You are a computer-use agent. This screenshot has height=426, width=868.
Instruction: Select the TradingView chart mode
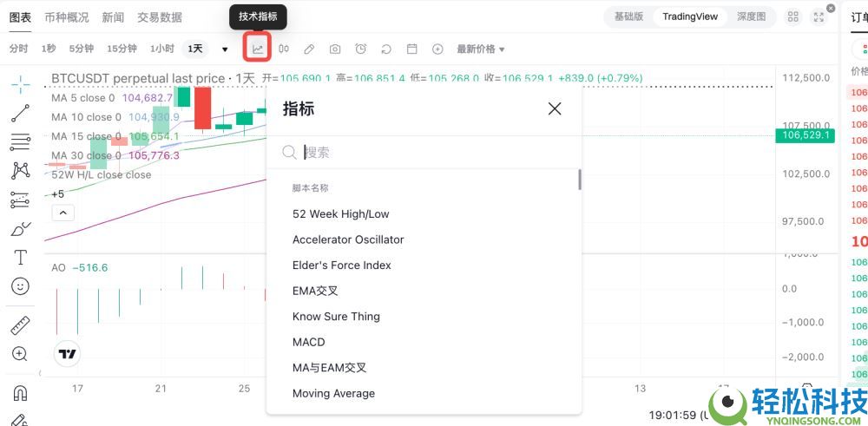pos(690,16)
